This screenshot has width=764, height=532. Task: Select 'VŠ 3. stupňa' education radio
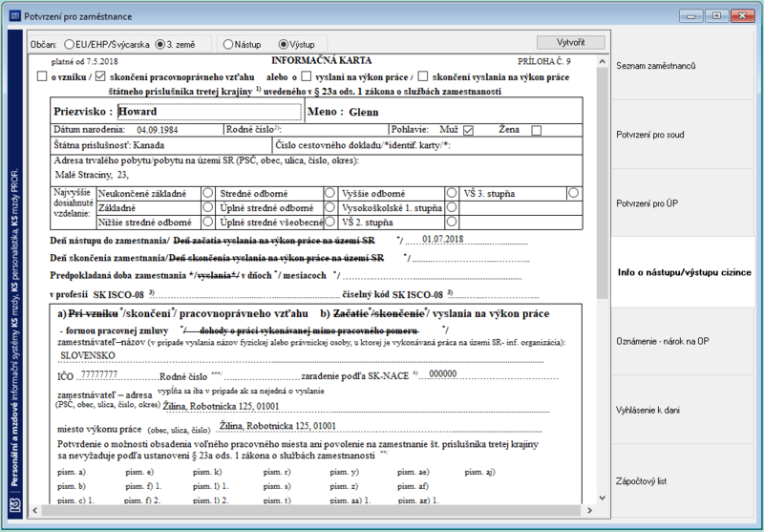coord(574,193)
